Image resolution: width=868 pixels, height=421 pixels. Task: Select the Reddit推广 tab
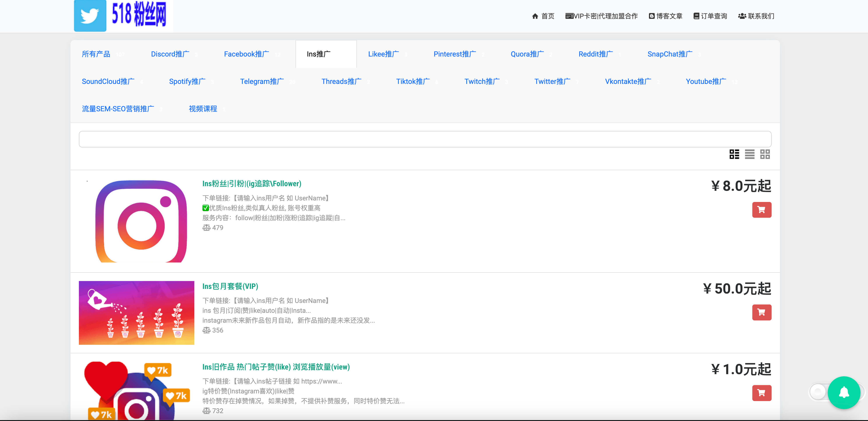point(600,54)
